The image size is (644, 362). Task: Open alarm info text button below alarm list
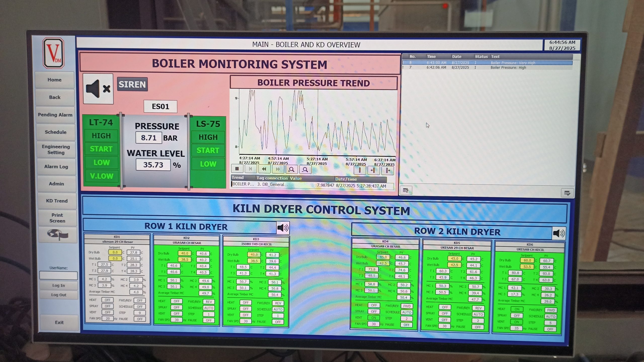point(406,190)
